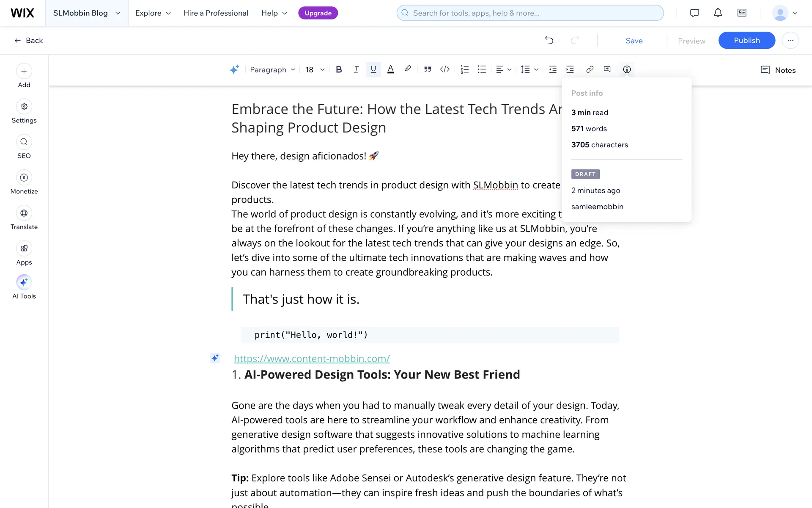Insert a link with chain icon
Screen dimensions: 812x508
pos(590,69)
